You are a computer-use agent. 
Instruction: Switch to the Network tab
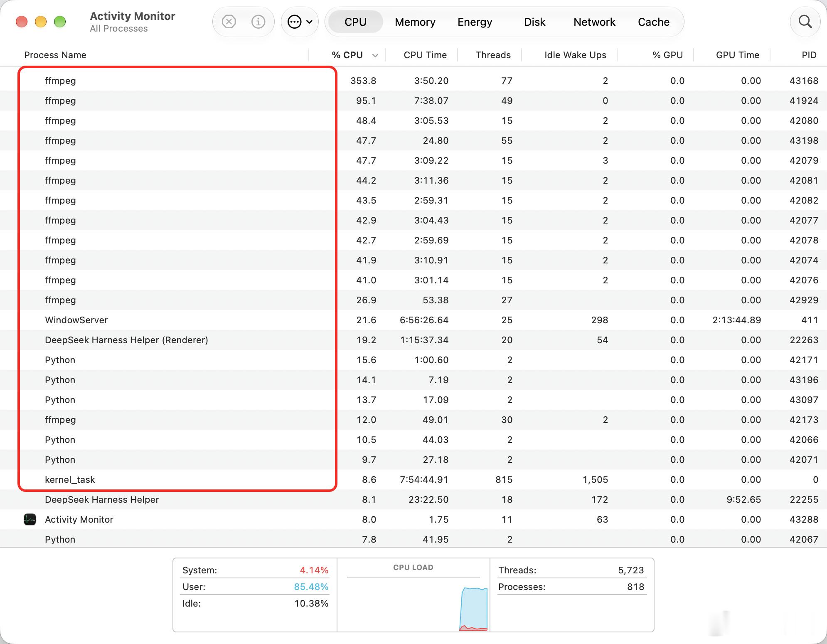point(594,22)
